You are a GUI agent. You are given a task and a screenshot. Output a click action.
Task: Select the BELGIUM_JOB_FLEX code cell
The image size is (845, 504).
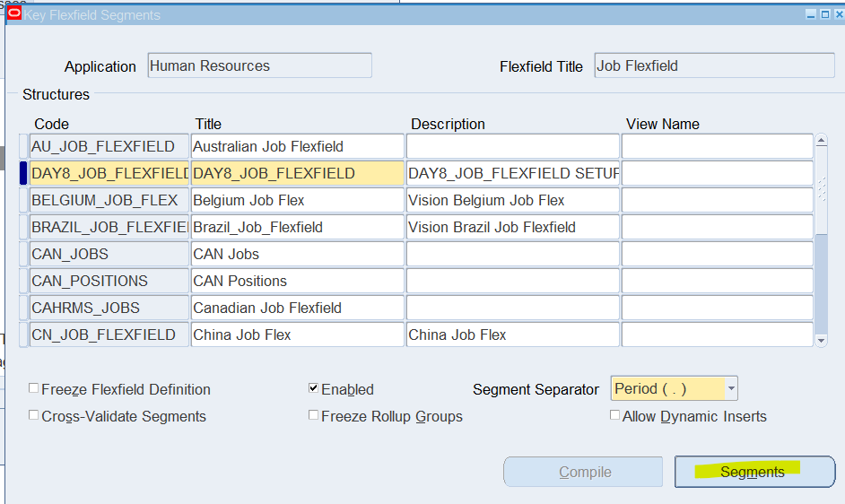point(109,200)
